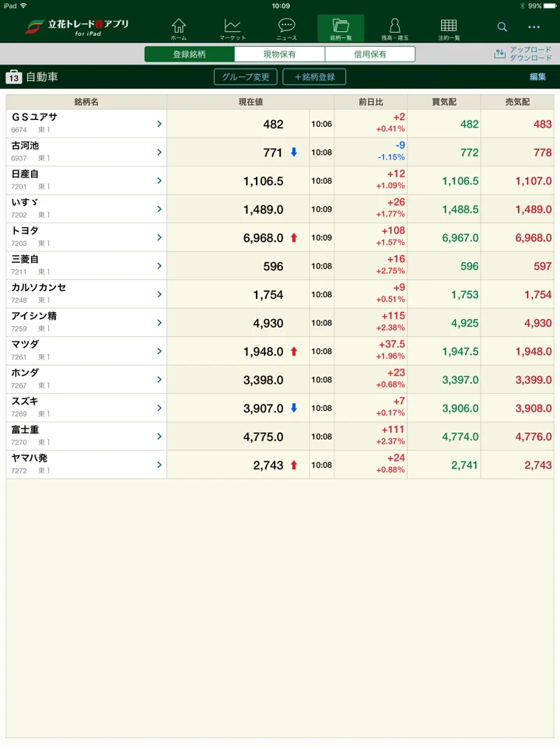Tap 日産自 bid price 1,106.5
The height and width of the screenshot is (747, 560).
tap(460, 181)
